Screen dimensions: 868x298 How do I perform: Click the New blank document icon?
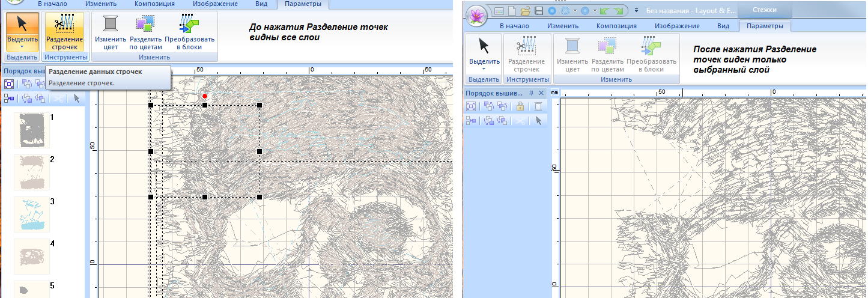[x=512, y=11]
